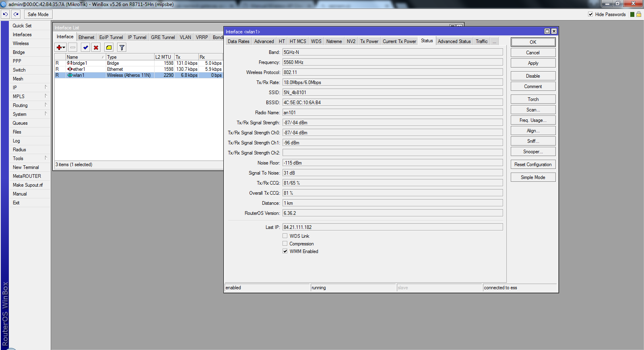The height and width of the screenshot is (350, 644).
Task: Open the NV2 tab
Action: tap(351, 41)
